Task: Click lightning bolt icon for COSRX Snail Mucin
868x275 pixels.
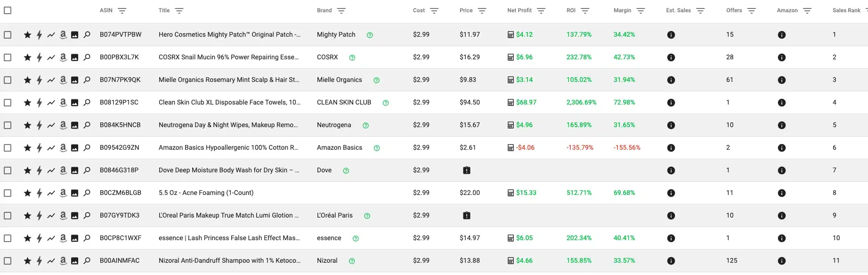Action: (40, 57)
